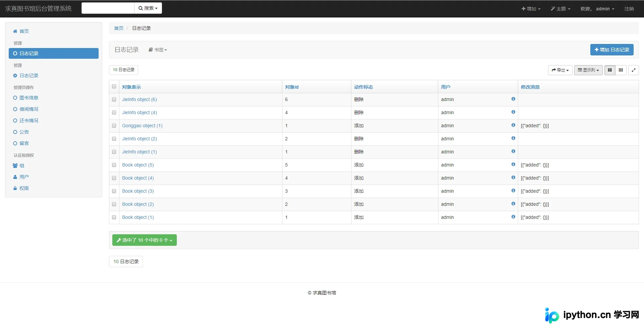Click the info icon in JieInfo object (2) row
The width and height of the screenshot is (644, 329).
[x=513, y=138]
